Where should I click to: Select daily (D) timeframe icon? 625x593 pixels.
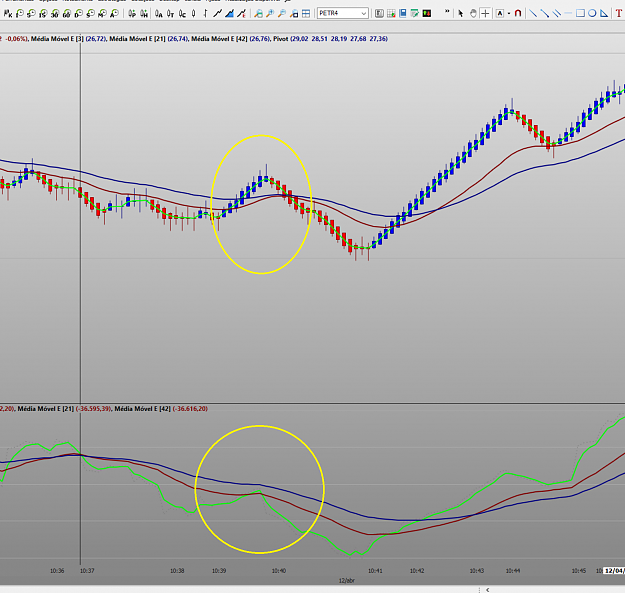tap(79, 14)
